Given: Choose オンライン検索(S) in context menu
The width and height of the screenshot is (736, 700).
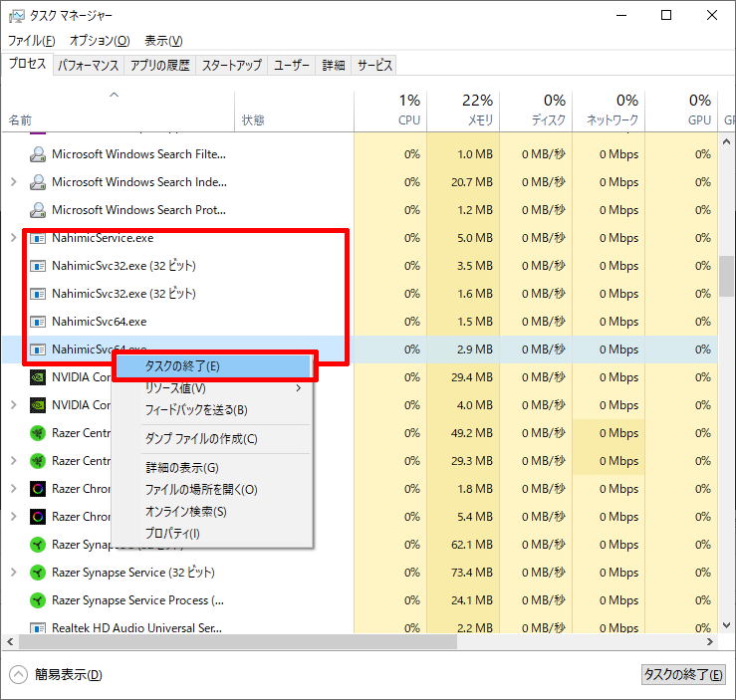Looking at the screenshot, I should coord(213,512).
